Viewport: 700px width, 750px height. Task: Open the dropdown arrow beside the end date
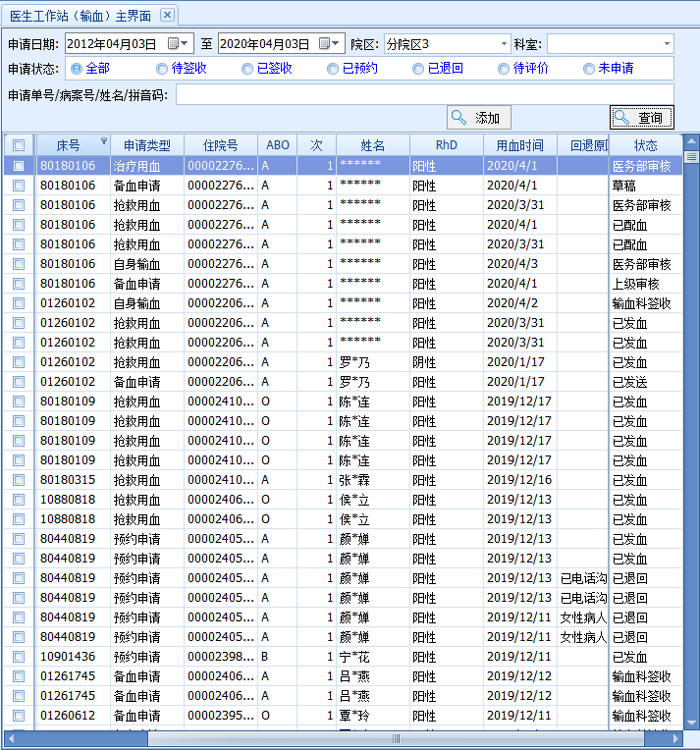point(337,44)
